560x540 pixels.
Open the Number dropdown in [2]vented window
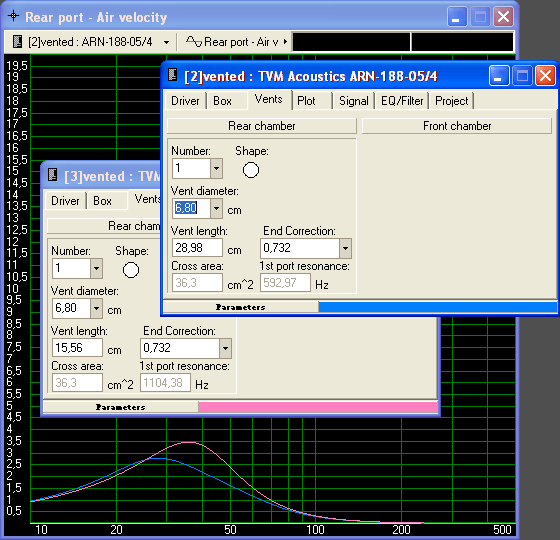click(x=216, y=168)
